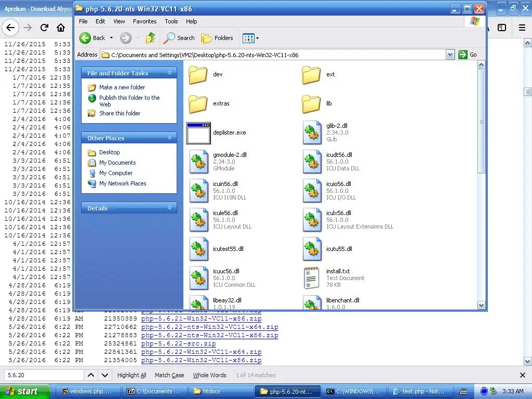Select icutu55.dll file icon
This screenshot has height=399, width=532.
click(312, 249)
